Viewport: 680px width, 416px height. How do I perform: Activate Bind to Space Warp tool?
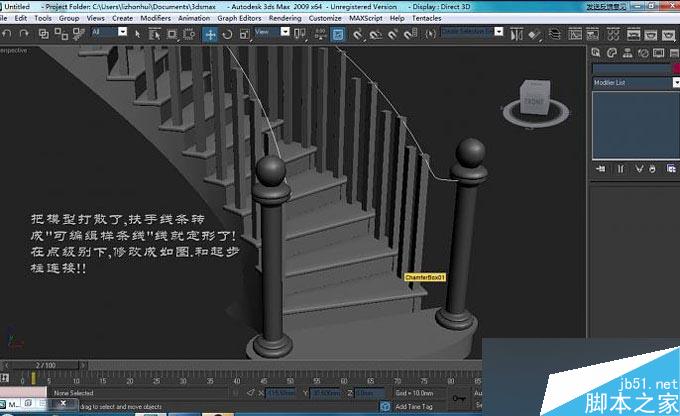[x=78, y=34]
